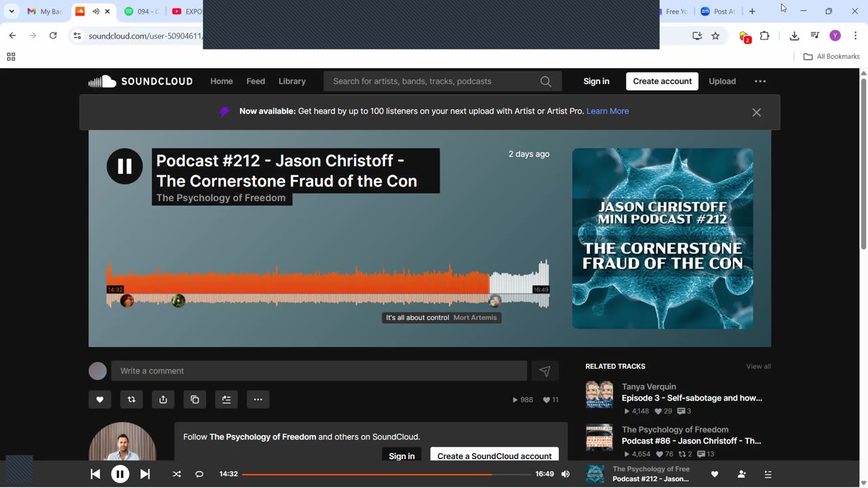Open Tanya Verquin artist link
This screenshot has width=868, height=488.
pyautogui.click(x=649, y=387)
